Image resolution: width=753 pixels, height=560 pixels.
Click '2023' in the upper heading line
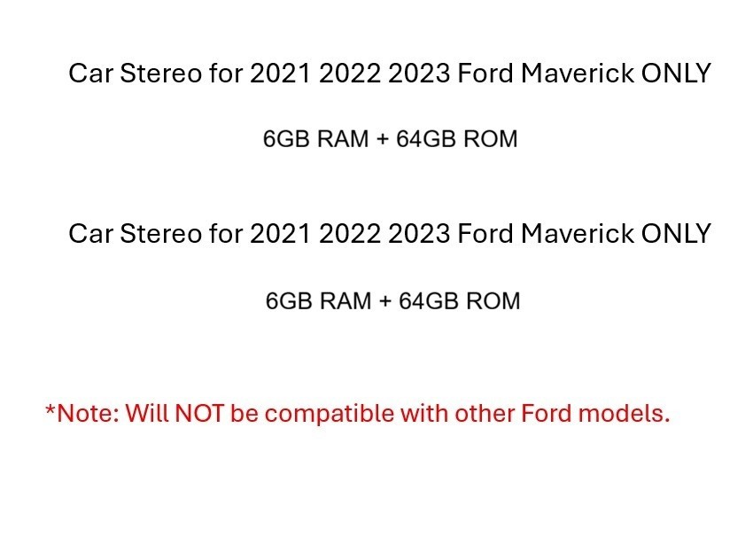click(x=419, y=74)
